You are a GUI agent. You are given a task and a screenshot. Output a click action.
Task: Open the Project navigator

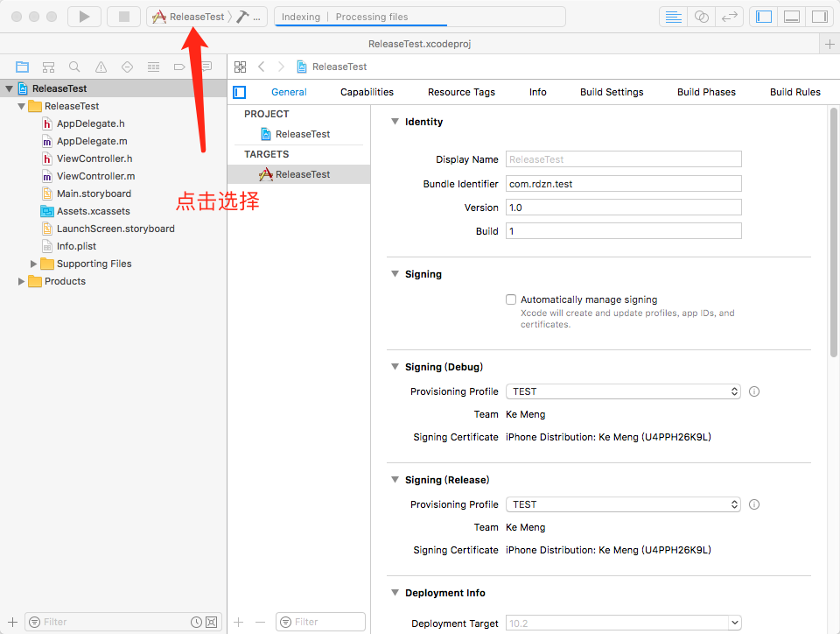(x=22, y=67)
